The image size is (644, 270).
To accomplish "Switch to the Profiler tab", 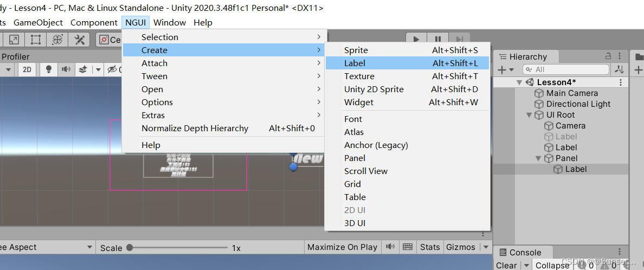I will pos(16,57).
